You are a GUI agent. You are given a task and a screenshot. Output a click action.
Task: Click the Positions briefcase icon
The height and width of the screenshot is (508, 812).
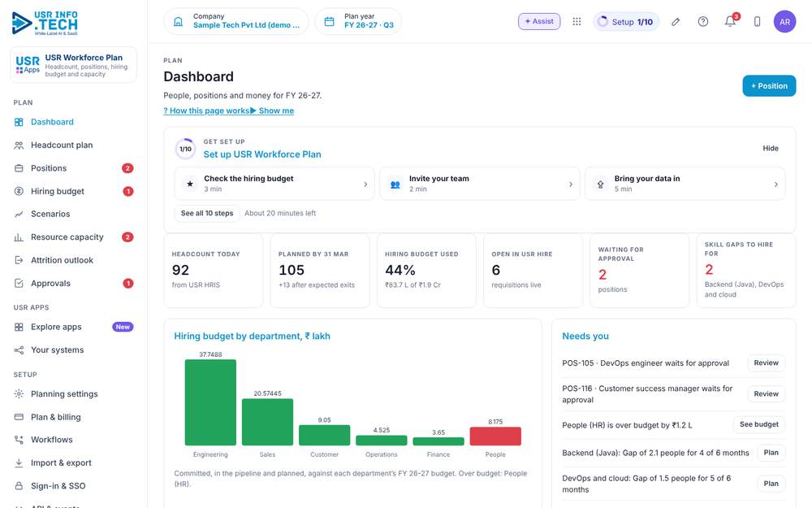click(x=19, y=168)
